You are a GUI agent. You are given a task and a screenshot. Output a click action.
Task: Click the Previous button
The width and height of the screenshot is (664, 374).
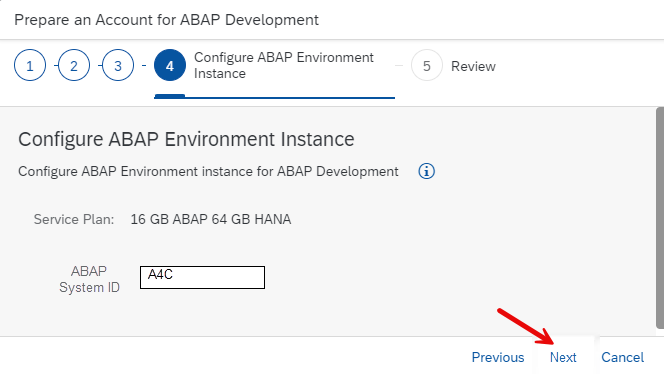[x=498, y=357]
